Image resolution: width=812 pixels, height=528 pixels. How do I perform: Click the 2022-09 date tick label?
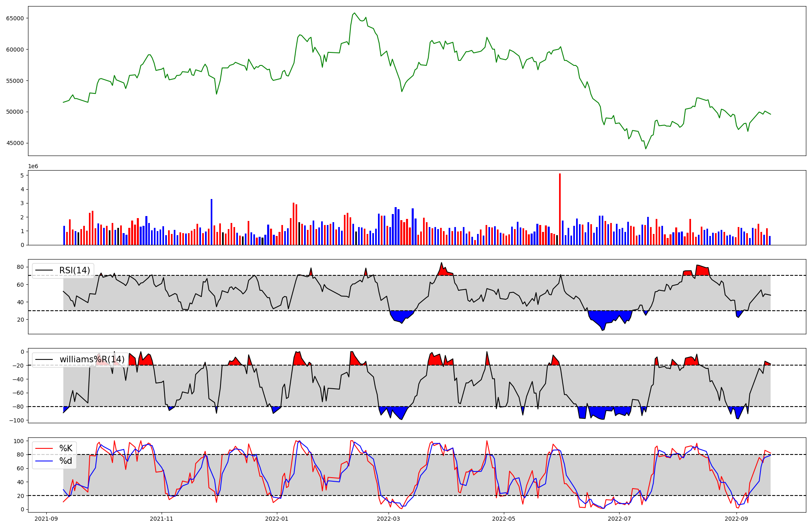coord(736,519)
